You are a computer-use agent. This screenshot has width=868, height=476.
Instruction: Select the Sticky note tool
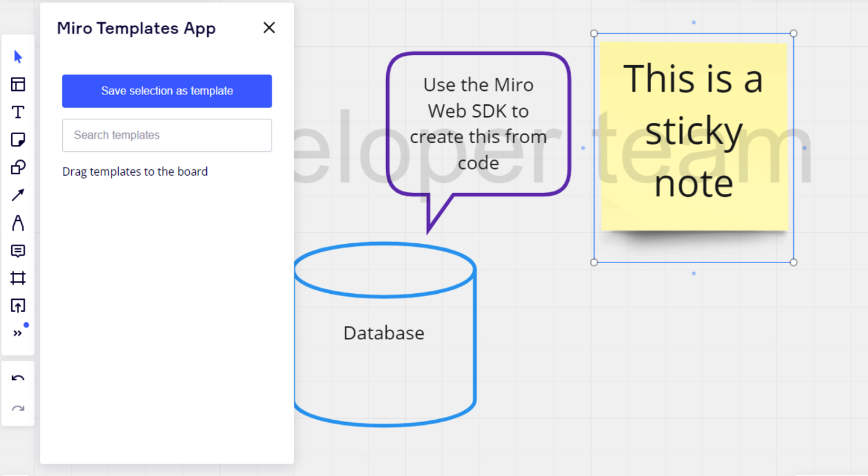[18, 140]
